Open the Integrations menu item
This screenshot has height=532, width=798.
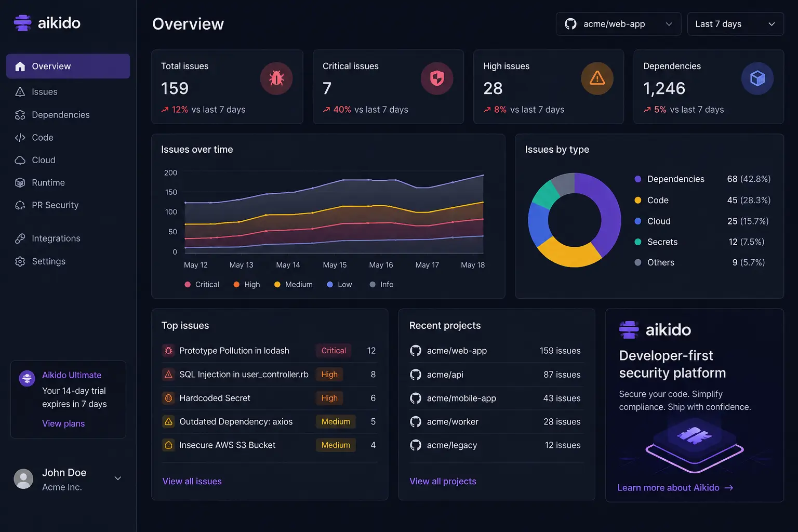(68, 238)
